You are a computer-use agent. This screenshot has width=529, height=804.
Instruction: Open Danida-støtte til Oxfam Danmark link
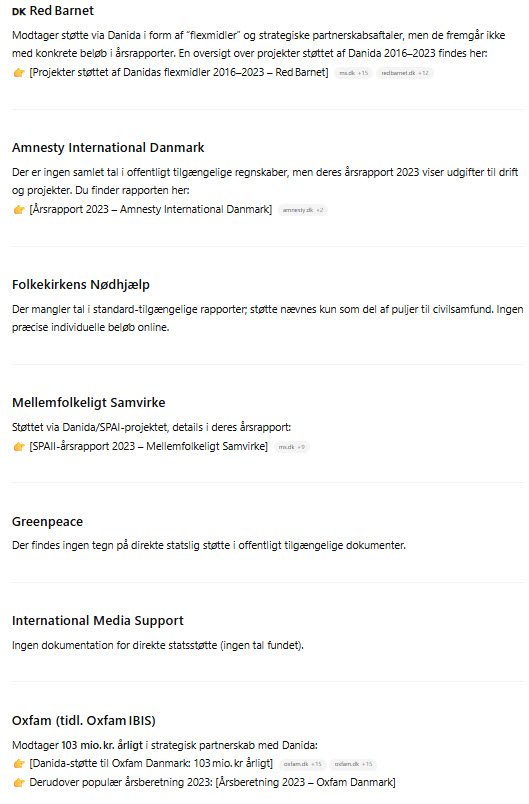click(x=151, y=763)
